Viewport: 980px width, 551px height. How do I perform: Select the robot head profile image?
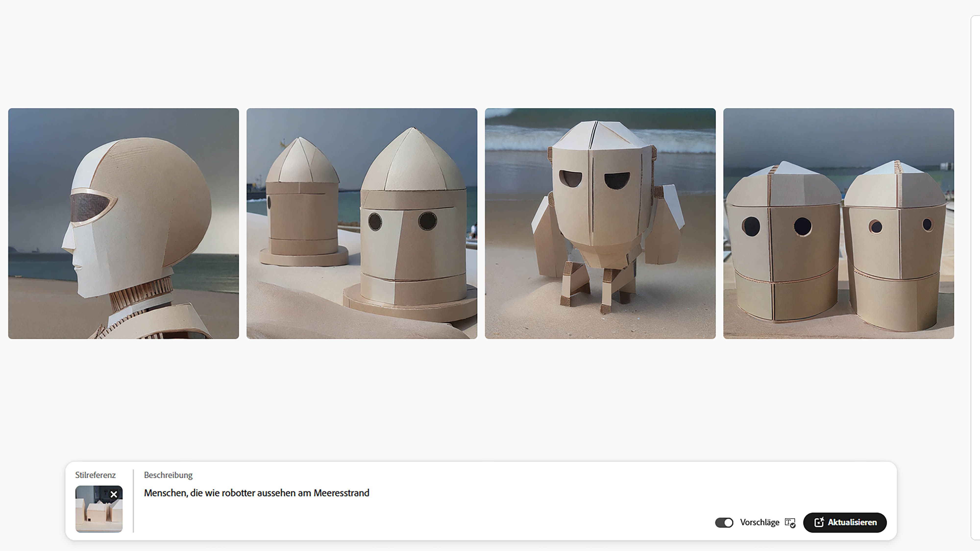point(124,223)
